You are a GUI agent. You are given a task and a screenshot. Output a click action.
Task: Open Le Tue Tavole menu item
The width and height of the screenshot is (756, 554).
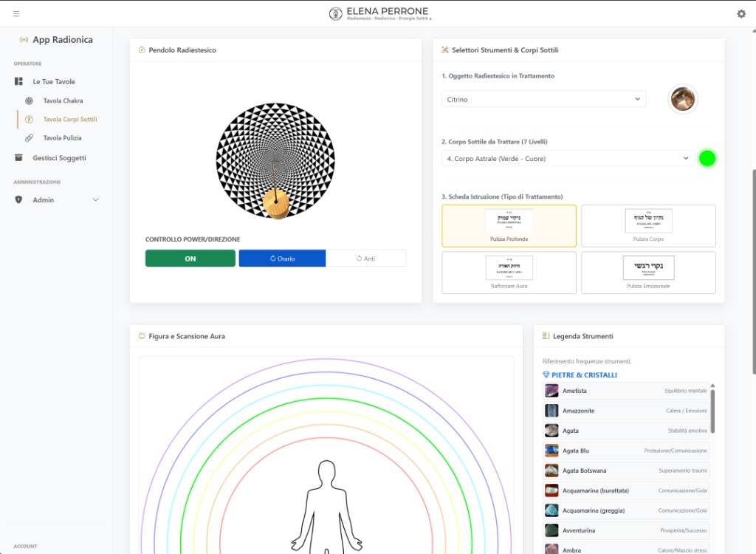point(54,81)
